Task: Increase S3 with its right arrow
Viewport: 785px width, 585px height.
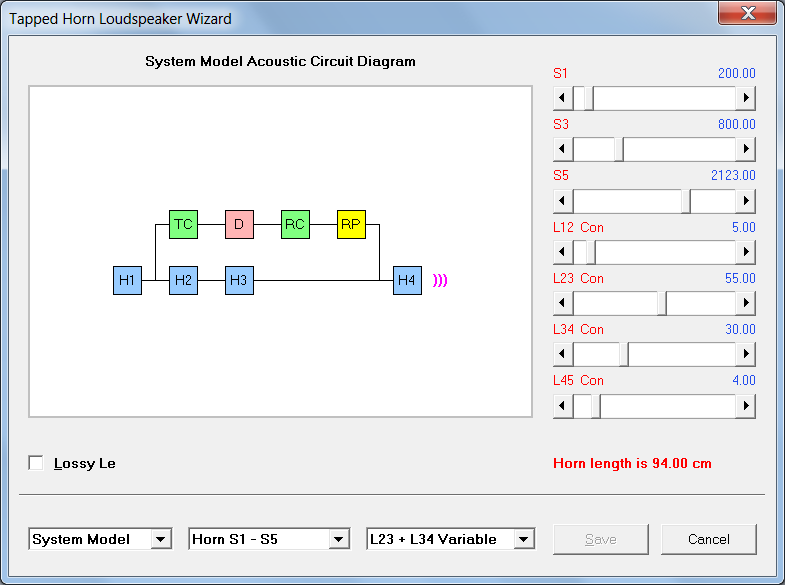Action: coord(746,149)
